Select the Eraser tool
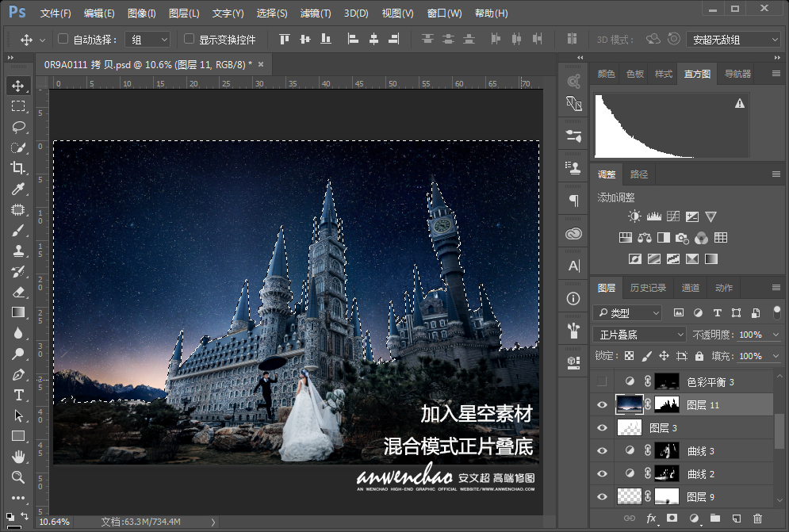789x532 pixels. point(18,292)
